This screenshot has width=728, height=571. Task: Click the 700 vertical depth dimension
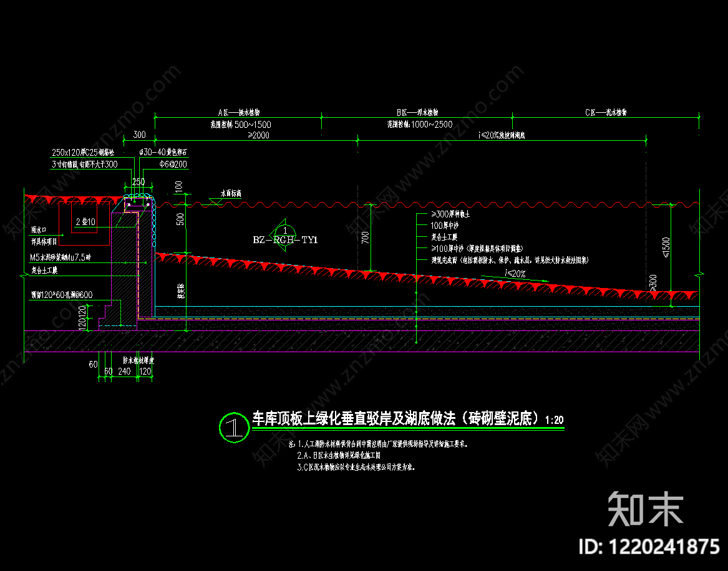click(x=365, y=238)
